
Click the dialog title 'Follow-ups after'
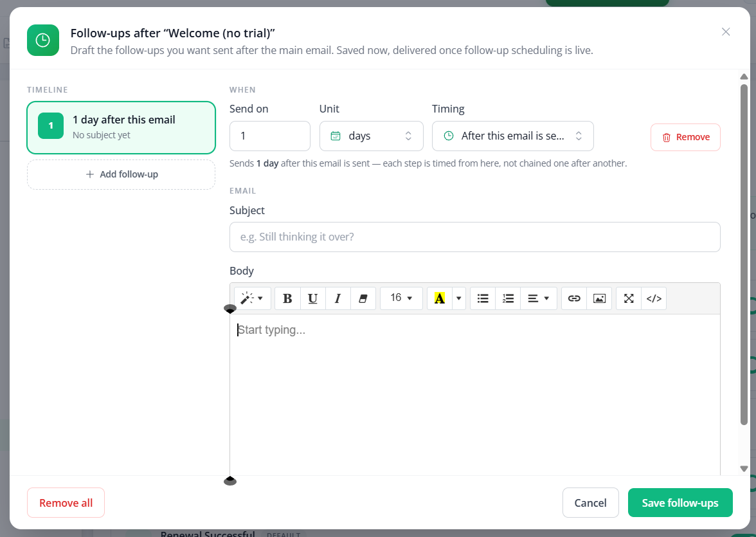[x=172, y=33]
